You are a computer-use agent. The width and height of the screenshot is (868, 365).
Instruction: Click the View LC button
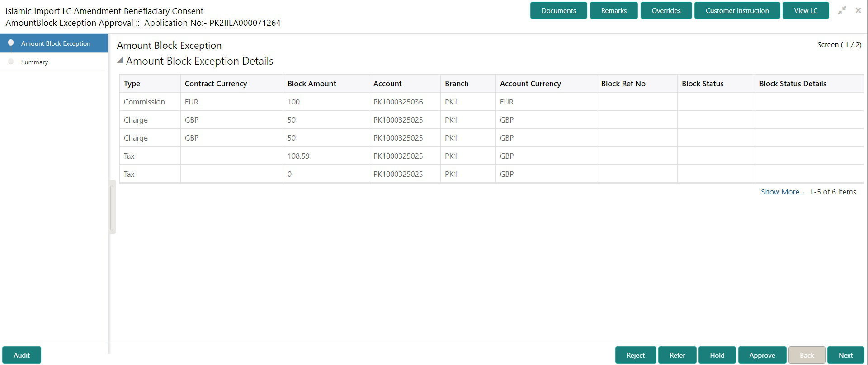806,11
